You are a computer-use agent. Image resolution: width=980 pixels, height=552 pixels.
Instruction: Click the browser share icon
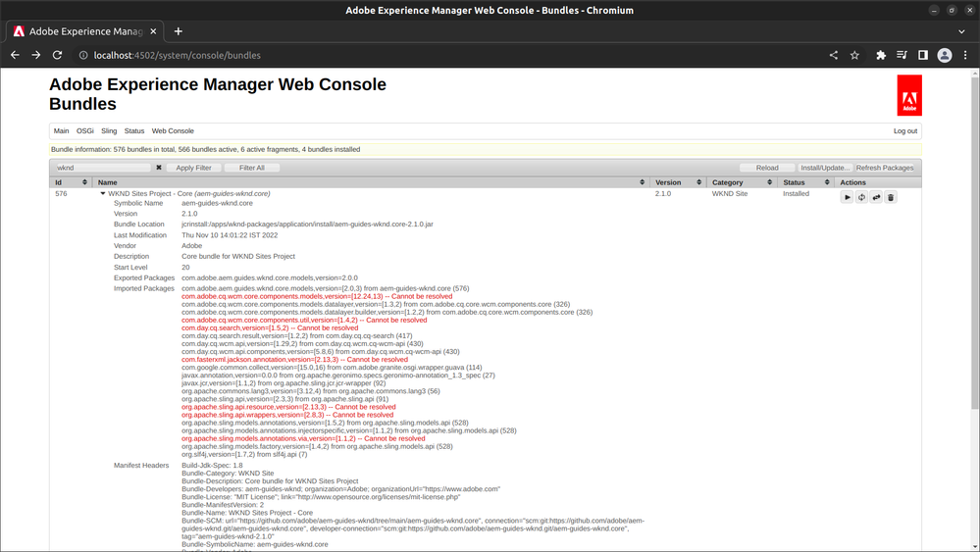833,55
